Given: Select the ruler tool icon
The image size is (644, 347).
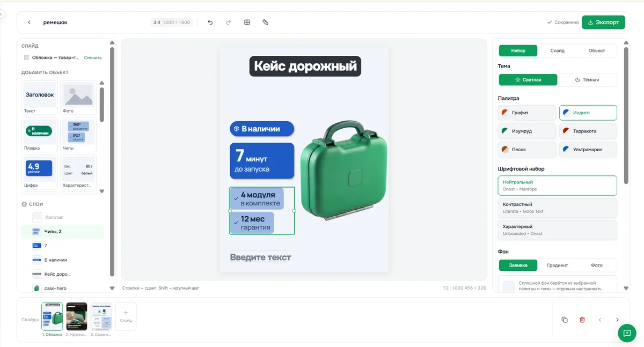Looking at the screenshot, I should pos(265,23).
